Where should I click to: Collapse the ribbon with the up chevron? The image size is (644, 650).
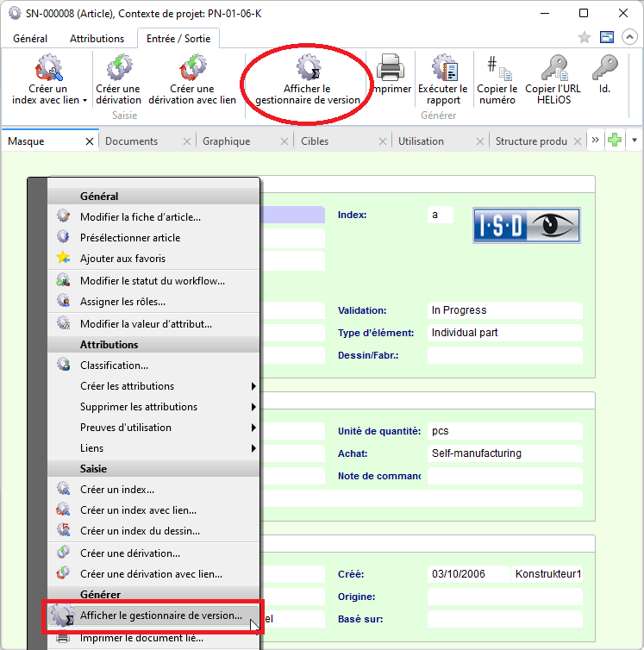point(629,37)
